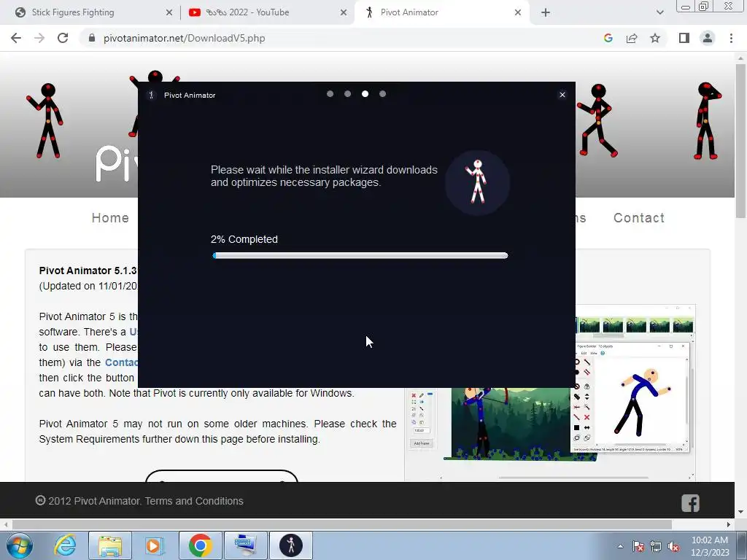This screenshot has height=560, width=747.
Task: Open a new browser tab
Action: [546, 12]
